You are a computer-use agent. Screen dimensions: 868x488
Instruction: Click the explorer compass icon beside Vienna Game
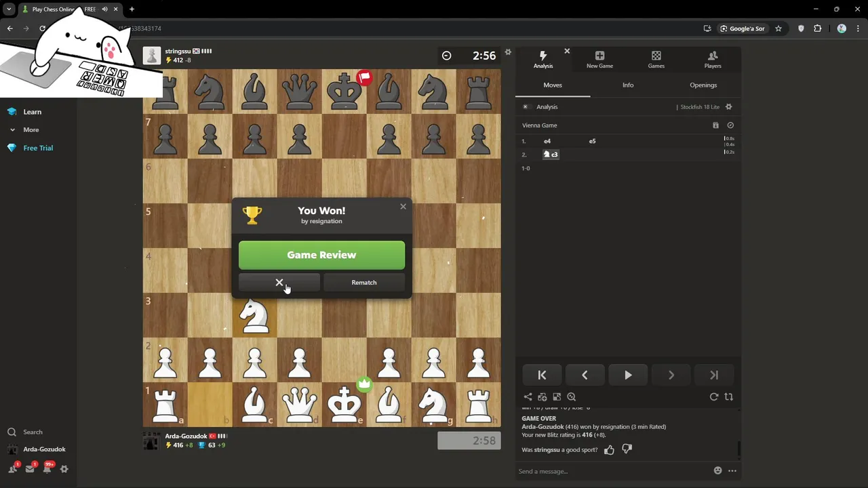point(730,125)
